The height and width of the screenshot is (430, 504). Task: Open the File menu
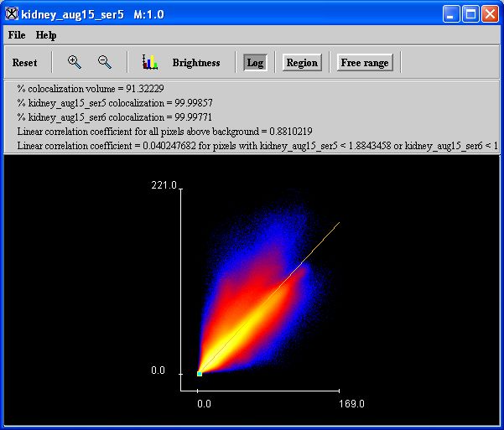coord(17,35)
